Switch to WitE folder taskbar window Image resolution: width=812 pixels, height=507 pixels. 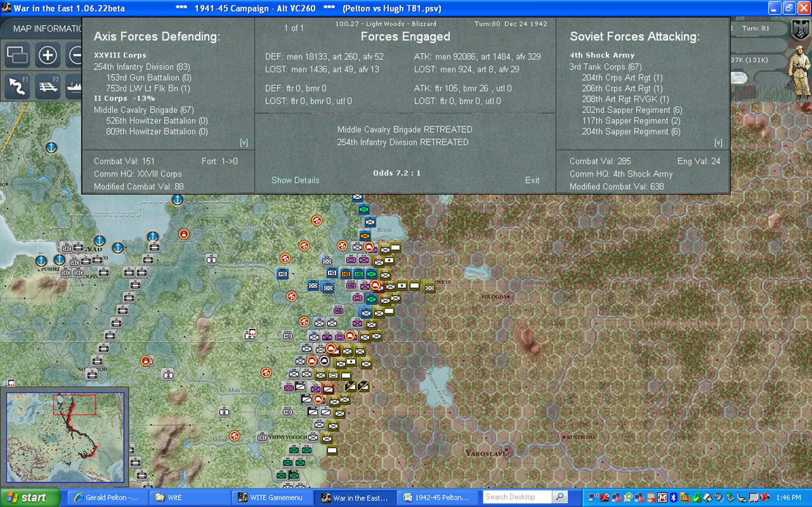[x=190, y=498]
